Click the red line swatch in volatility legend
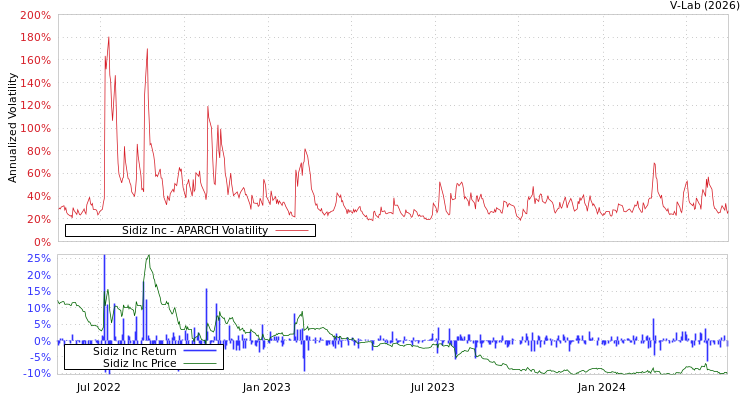 click(x=291, y=231)
